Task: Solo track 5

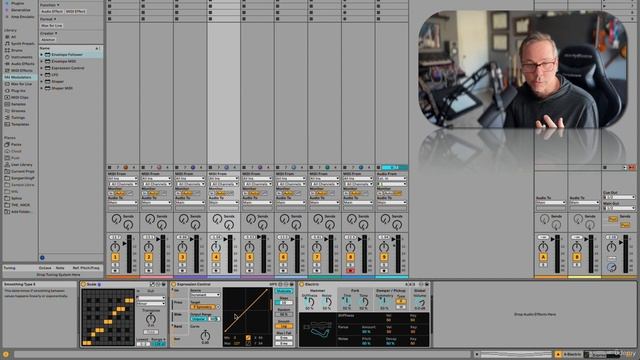Action: (x=249, y=264)
